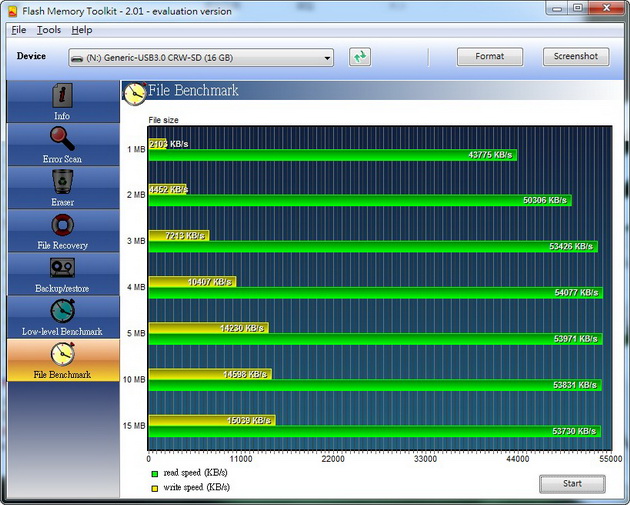
Task: Click the drive icon in device selector
Action: coord(78,58)
